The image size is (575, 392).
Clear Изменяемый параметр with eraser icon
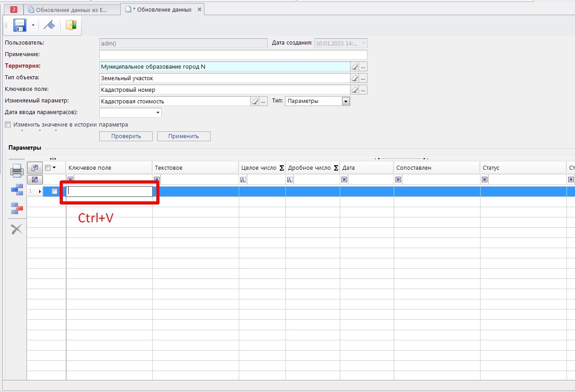(x=255, y=101)
